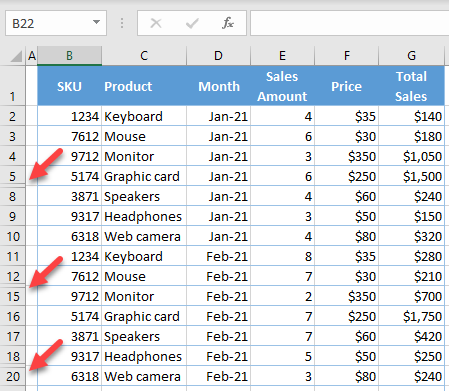Select row 11 header
This screenshot has height=391, width=449.
13,256
